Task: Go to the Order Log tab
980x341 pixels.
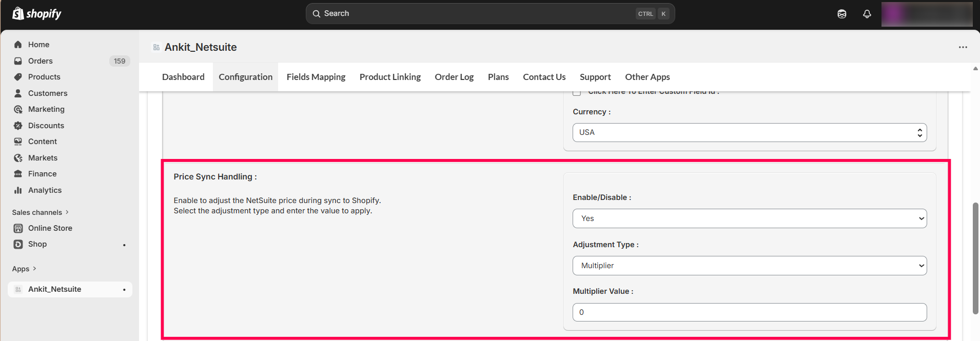Action: [x=454, y=77]
